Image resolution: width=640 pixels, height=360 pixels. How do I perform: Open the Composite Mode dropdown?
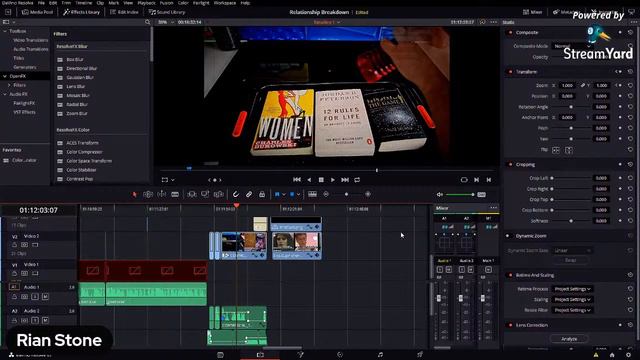[571, 46]
